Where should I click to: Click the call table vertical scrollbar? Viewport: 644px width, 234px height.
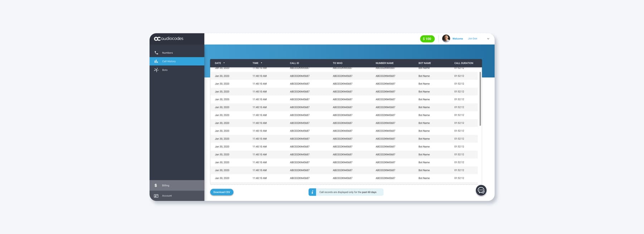pyautogui.click(x=480, y=99)
